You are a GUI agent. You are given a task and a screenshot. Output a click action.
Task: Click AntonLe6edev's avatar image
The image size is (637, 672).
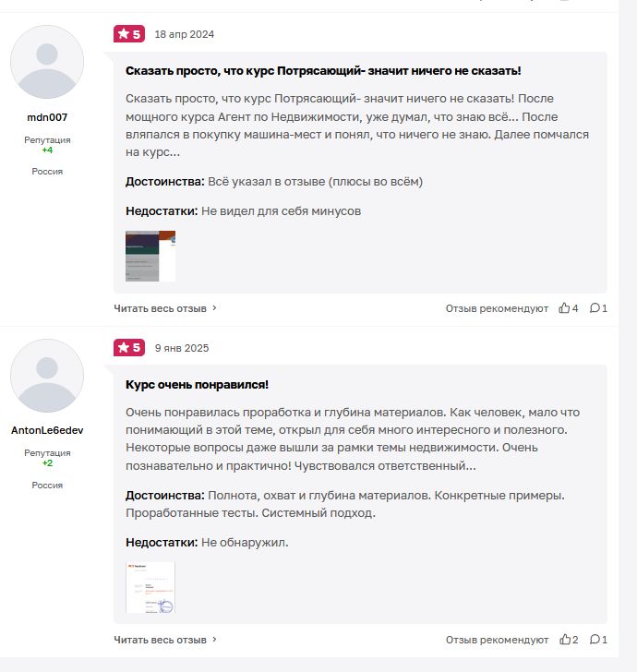tap(47, 376)
